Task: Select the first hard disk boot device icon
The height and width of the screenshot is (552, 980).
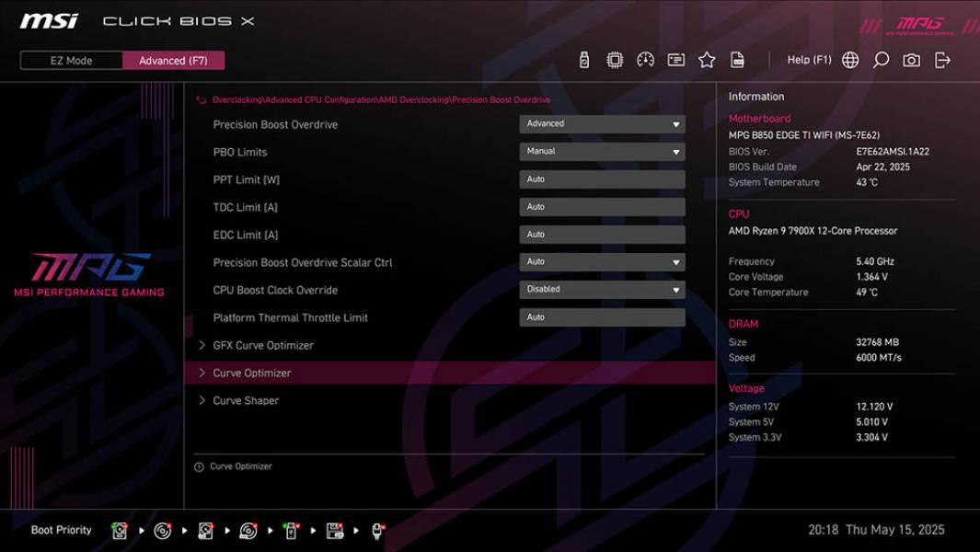Action: 120,531
